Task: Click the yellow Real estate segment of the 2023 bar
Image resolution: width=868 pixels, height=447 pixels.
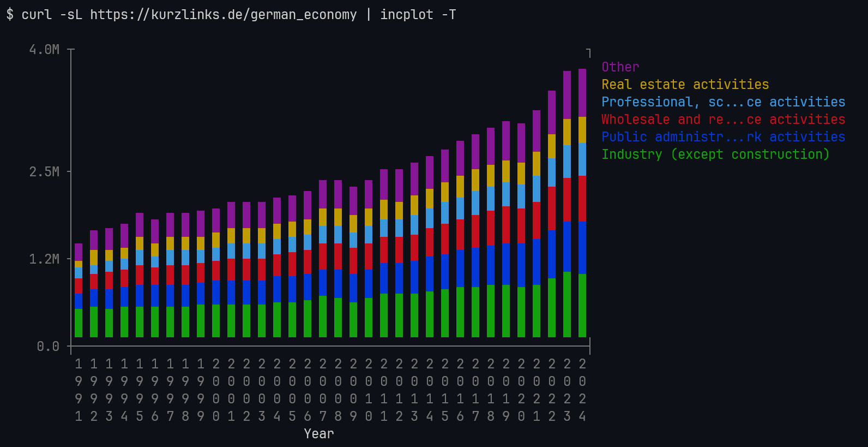Action: [x=567, y=132]
